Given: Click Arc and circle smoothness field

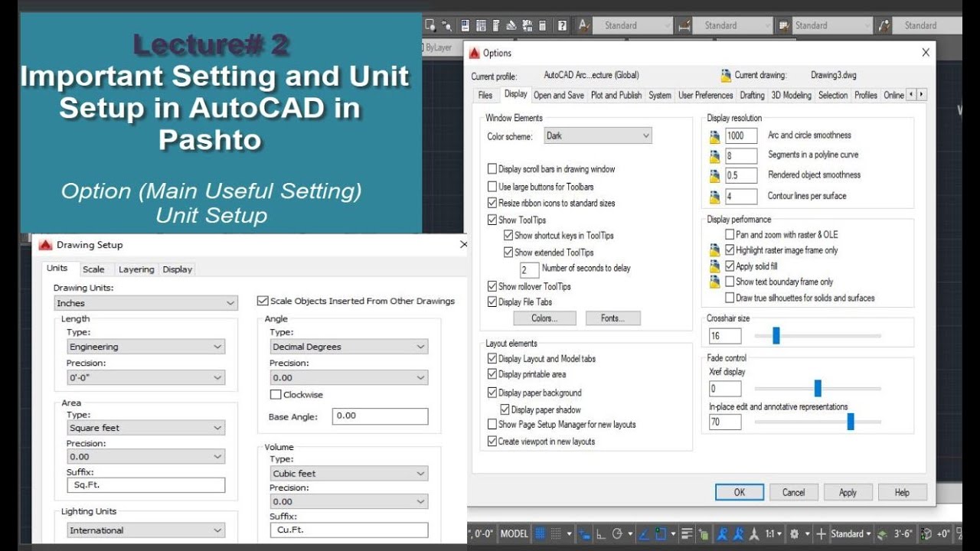Looking at the screenshot, I should tap(741, 135).
